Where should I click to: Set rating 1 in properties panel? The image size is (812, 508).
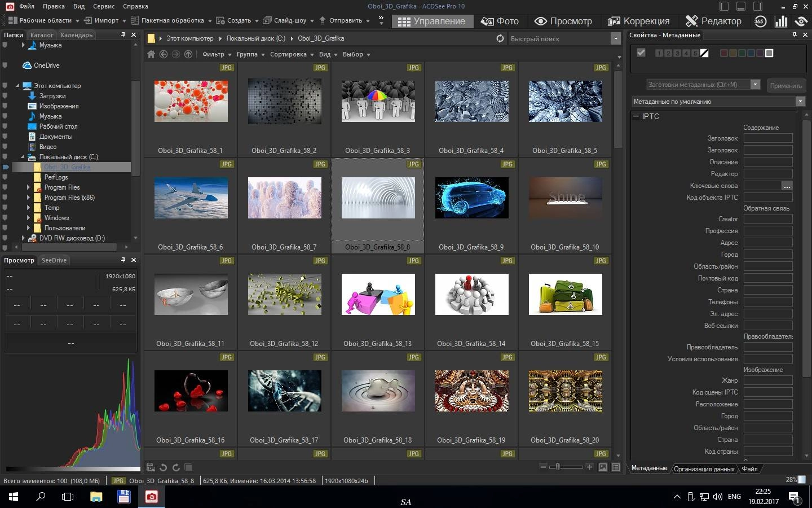659,53
